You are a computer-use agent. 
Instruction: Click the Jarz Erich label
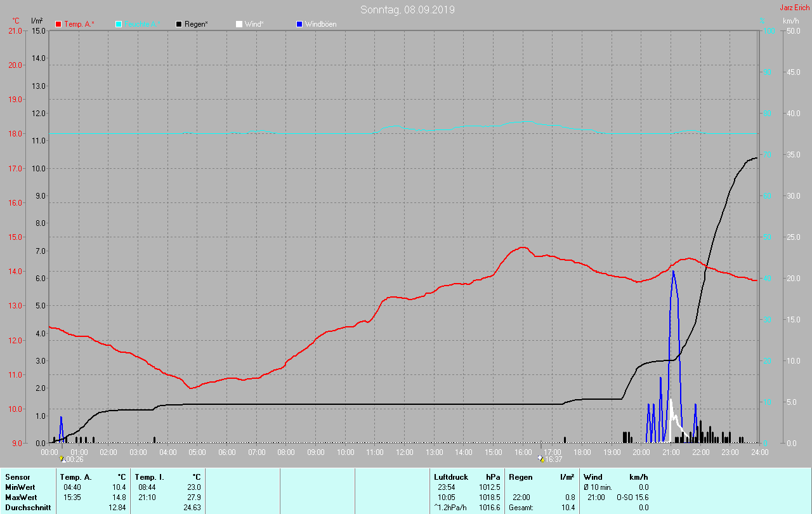tap(794, 8)
